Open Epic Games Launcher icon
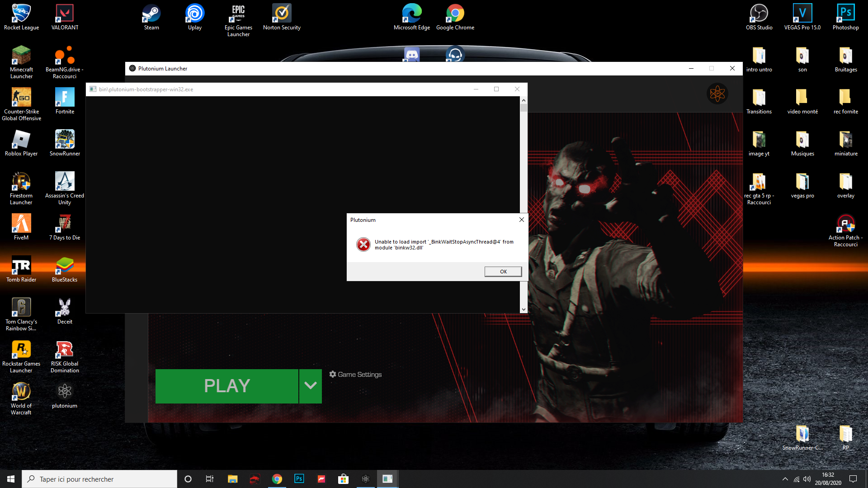Screen dimensions: 868x488 [x=238, y=20]
